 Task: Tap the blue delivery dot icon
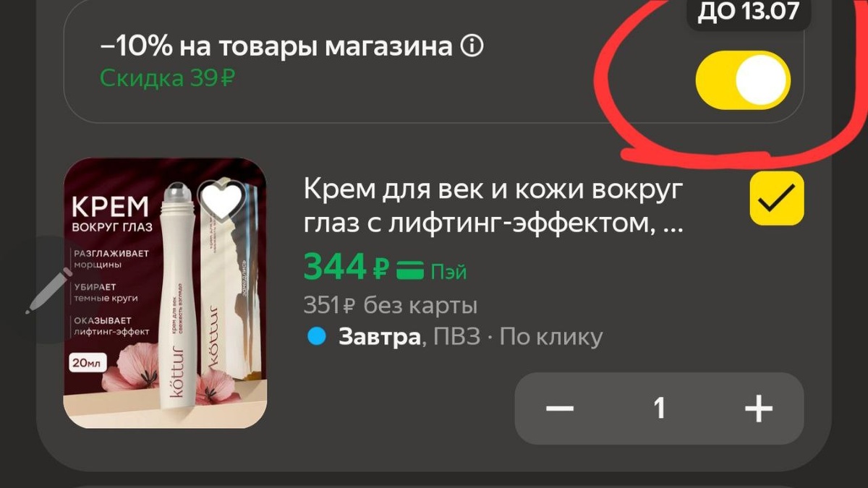coord(315,337)
